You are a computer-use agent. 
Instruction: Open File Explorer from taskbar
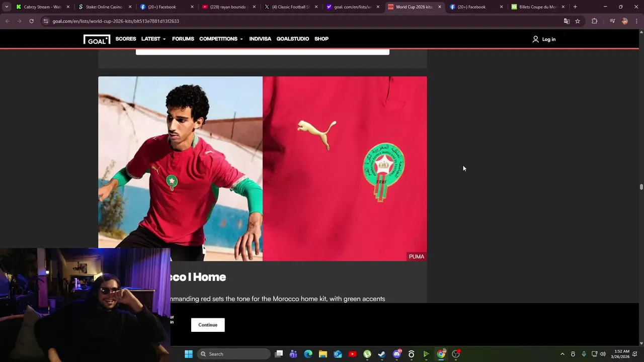[323, 354]
